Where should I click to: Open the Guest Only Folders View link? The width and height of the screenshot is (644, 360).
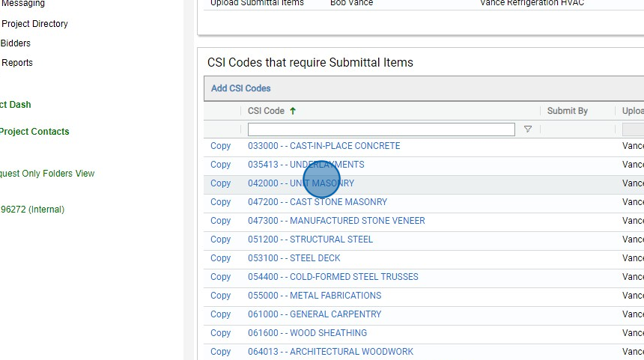pos(47,174)
